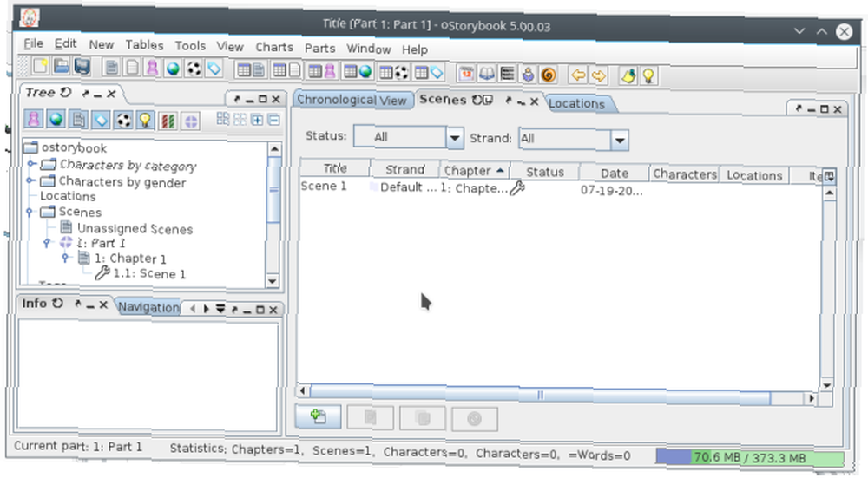The width and height of the screenshot is (868, 478).
Task: Click the save floppy disk toolbar icon
Action: [82, 67]
